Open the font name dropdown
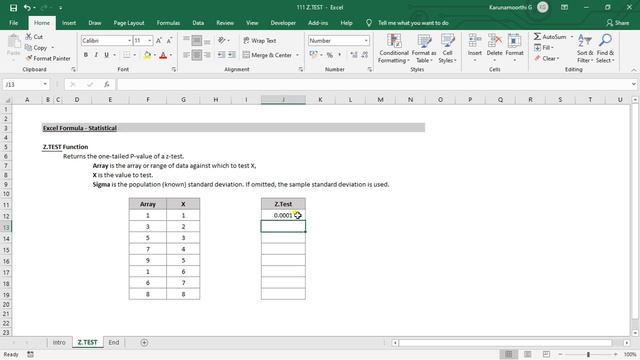The width and height of the screenshot is (640, 360). (x=129, y=40)
